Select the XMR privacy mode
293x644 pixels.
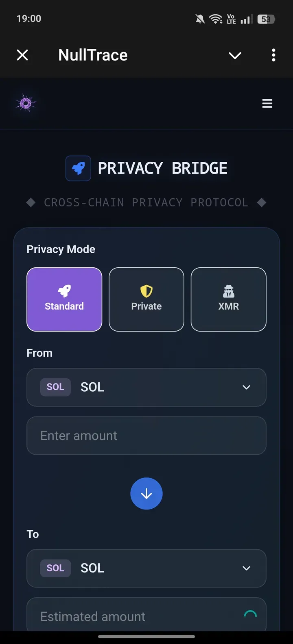point(228,299)
